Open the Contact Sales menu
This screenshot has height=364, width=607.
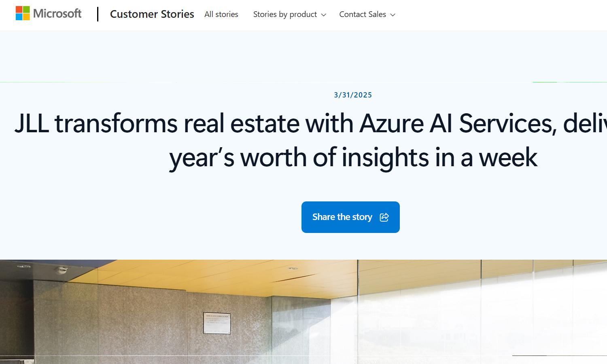[363, 15]
